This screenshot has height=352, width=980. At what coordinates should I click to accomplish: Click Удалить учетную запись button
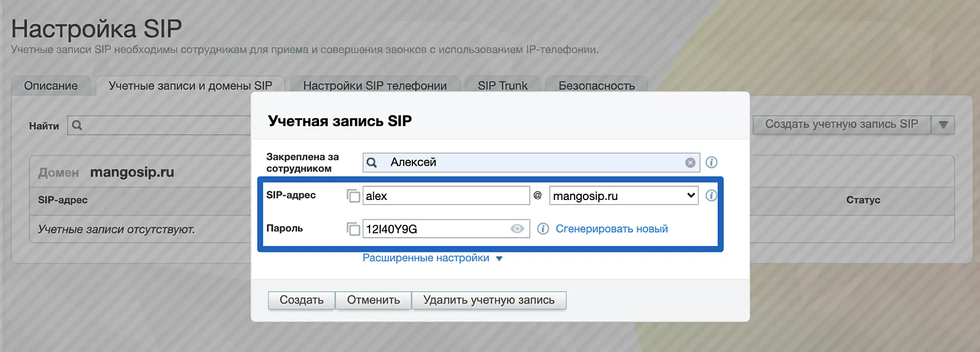click(488, 300)
